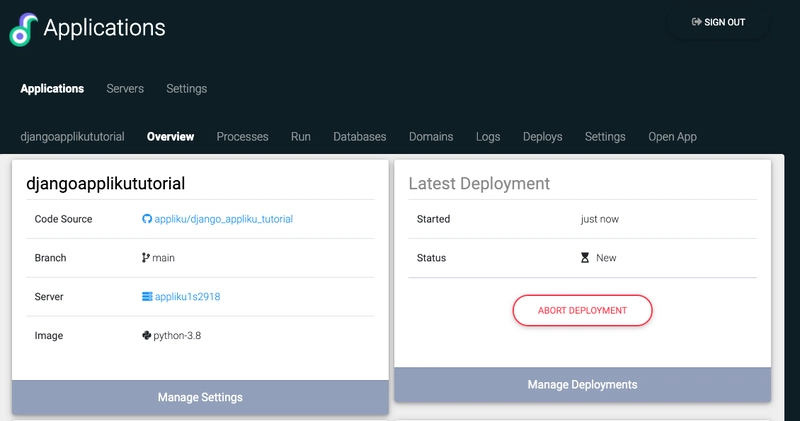Click the 'just now' started value
Image resolution: width=800 pixels, height=421 pixels.
pos(599,219)
